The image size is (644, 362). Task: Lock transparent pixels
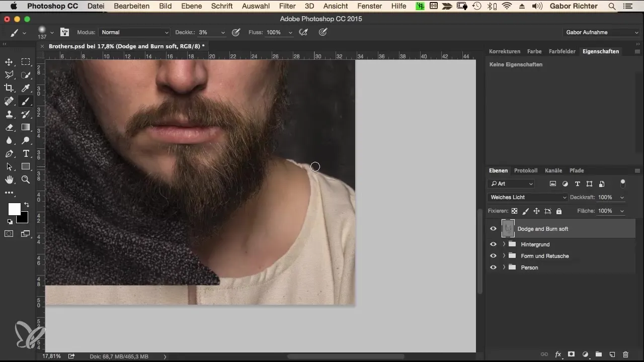click(x=514, y=211)
